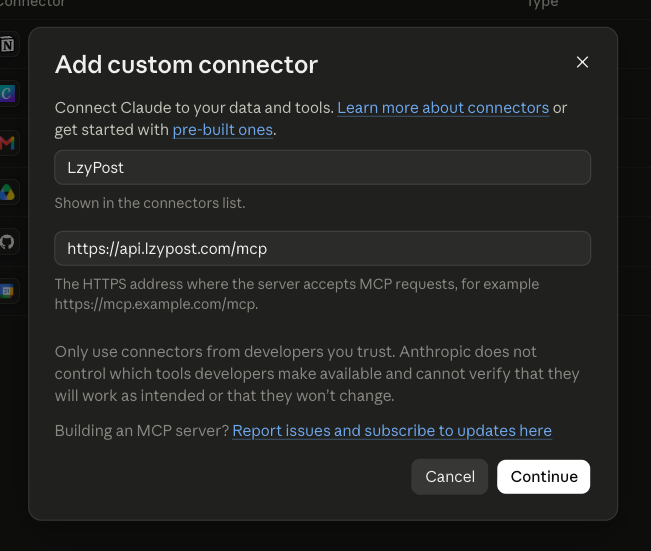This screenshot has width=651, height=551.
Task: Open the Gmail connector icon
Action: [x=7, y=143]
